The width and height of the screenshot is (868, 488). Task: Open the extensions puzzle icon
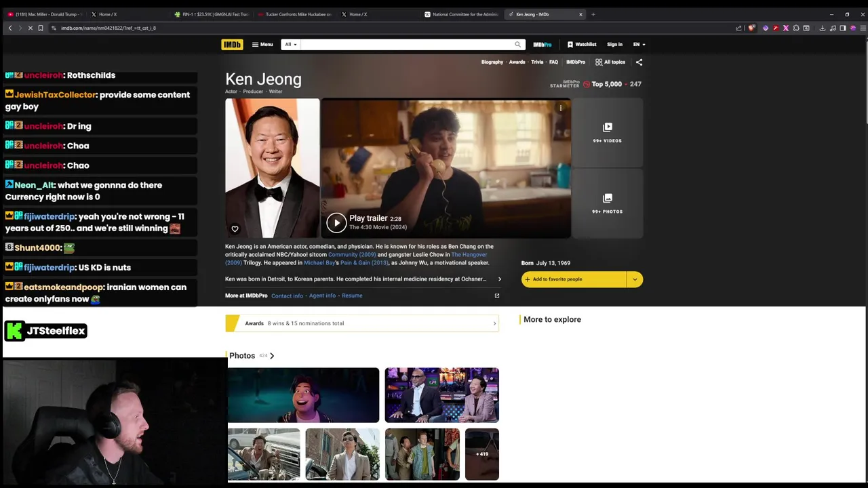[796, 28]
